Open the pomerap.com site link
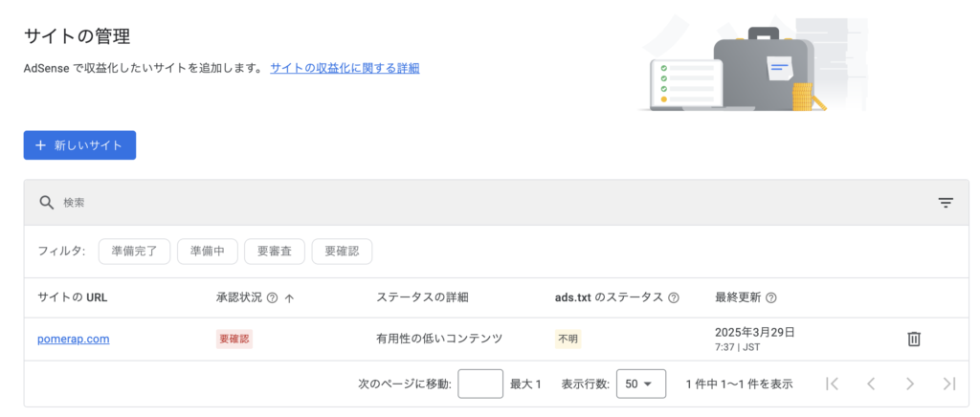Screen dimensions: 980x417 (73, 339)
